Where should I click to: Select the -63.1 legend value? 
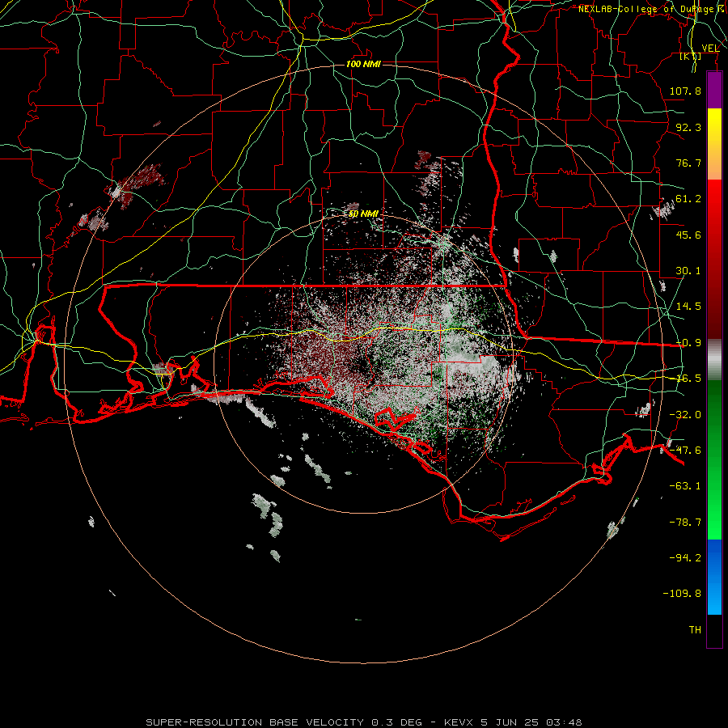[x=685, y=486]
